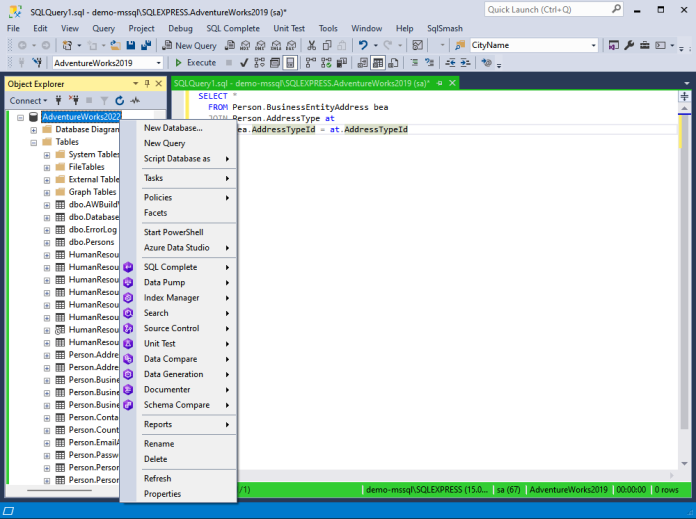Choose New Database... in context menu

click(x=178, y=128)
